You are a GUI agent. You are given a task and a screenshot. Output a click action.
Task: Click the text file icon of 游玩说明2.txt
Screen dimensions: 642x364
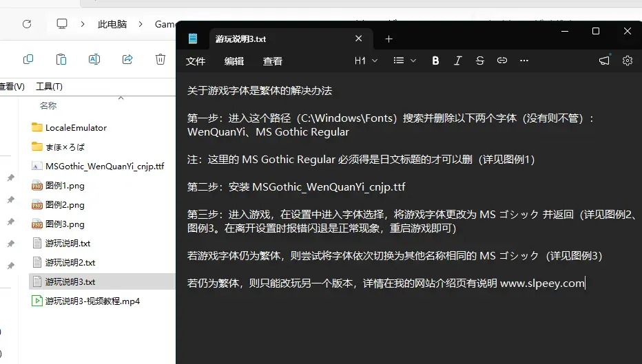[37, 262]
